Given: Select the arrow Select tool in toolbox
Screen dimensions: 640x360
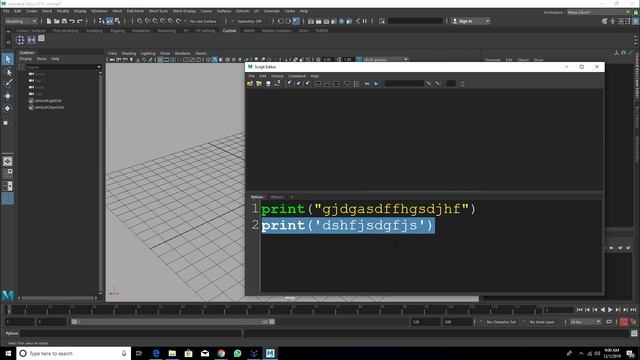Looking at the screenshot, I should click(8, 60).
